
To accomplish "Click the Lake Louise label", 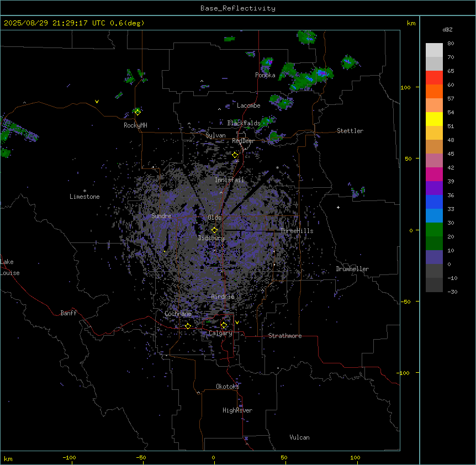I will [x=10, y=267].
